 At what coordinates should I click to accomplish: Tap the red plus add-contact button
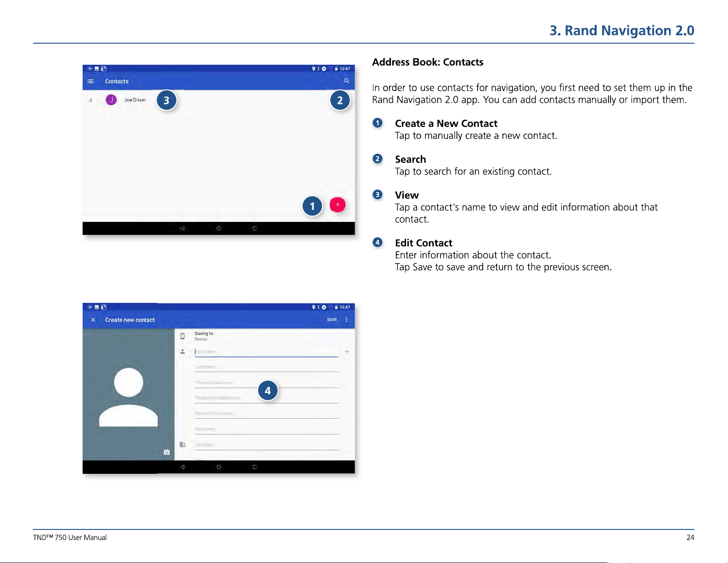pos(338,205)
